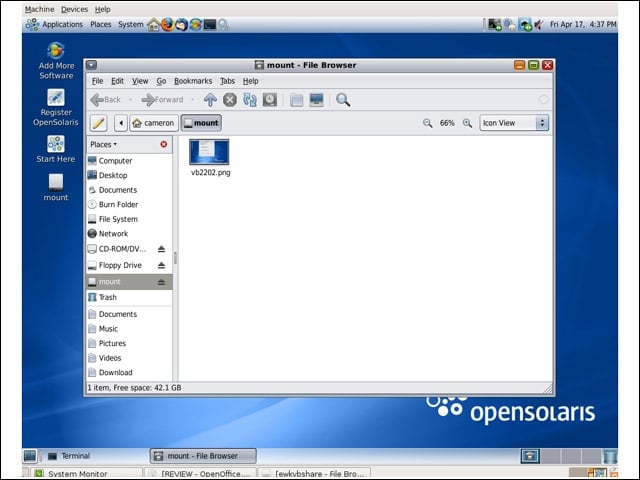Image resolution: width=640 pixels, height=480 pixels.
Task: Open the Places side pane dropdown
Action: click(x=104, y=144)
